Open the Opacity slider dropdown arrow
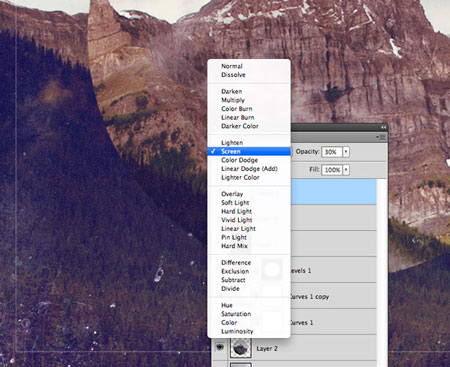Screen dimensions: 450x367 click(346, 152)
